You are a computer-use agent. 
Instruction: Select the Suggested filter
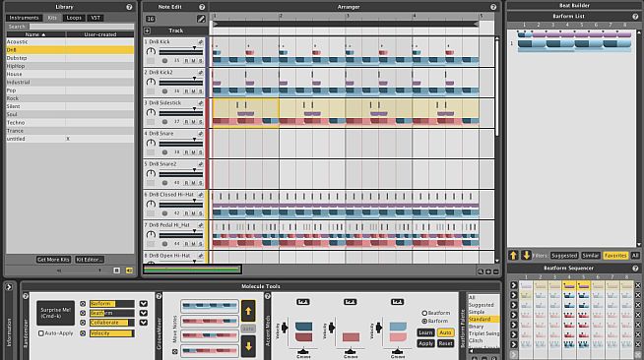[564, 256]
